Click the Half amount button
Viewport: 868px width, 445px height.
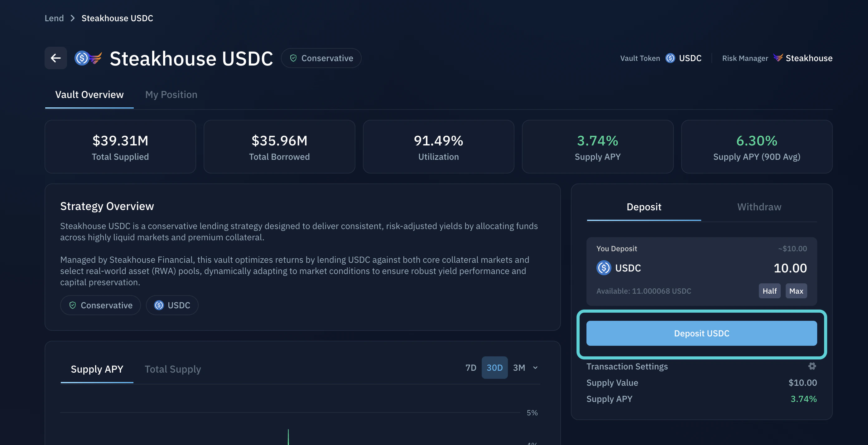click(x=769, y=291)
